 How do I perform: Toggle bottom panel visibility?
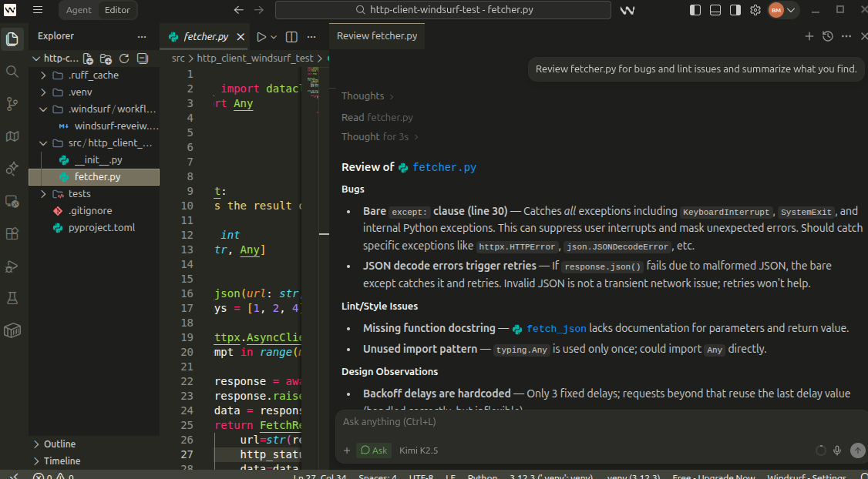point(715,10)
